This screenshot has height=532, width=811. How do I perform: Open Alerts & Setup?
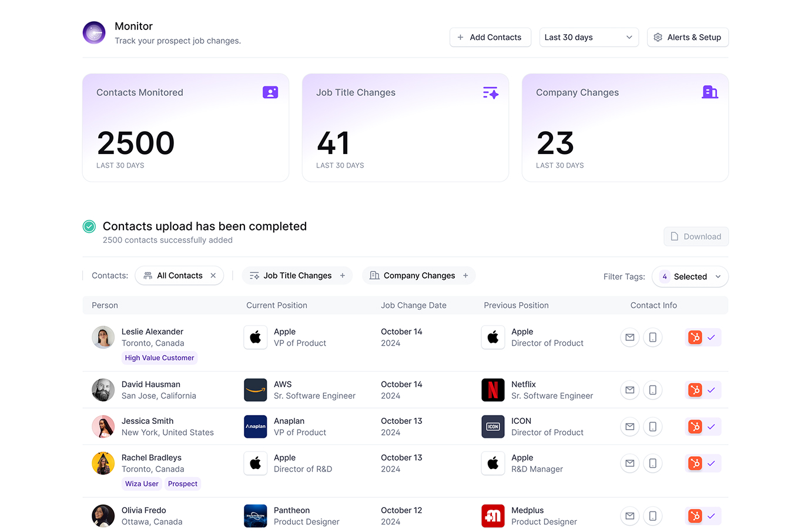point(688,37)
